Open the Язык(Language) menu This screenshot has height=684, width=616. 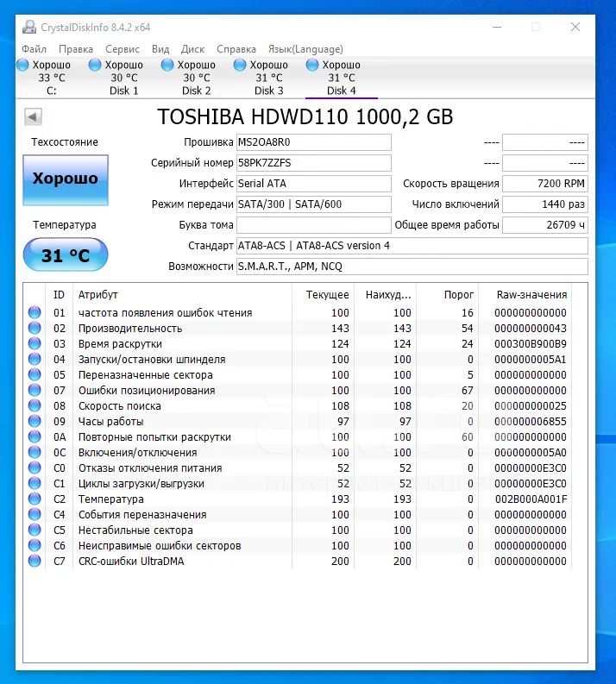point(305,49)
